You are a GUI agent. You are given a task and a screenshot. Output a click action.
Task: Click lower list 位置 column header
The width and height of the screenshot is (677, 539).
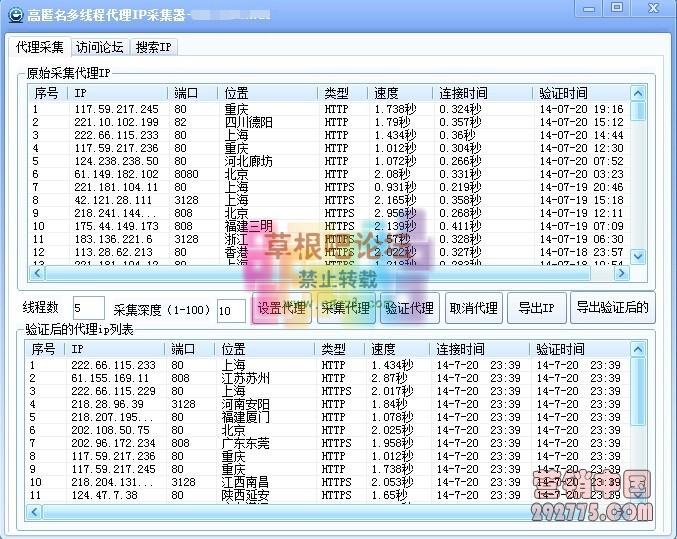[265, 349]
